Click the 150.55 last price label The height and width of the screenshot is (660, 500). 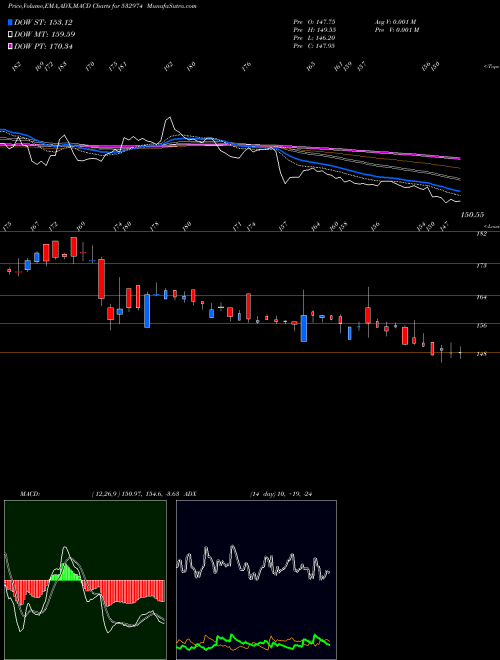click(472, 215)
